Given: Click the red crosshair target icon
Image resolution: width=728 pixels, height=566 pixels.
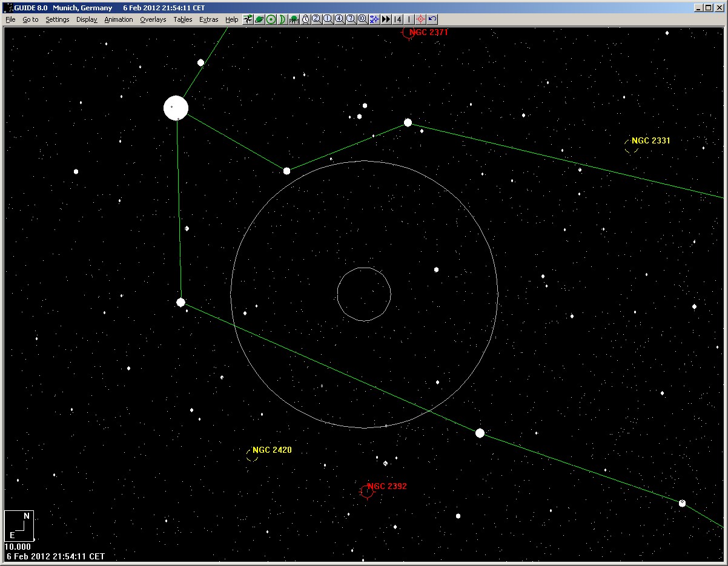Looking at the screenshot, I should pos(420,19).
